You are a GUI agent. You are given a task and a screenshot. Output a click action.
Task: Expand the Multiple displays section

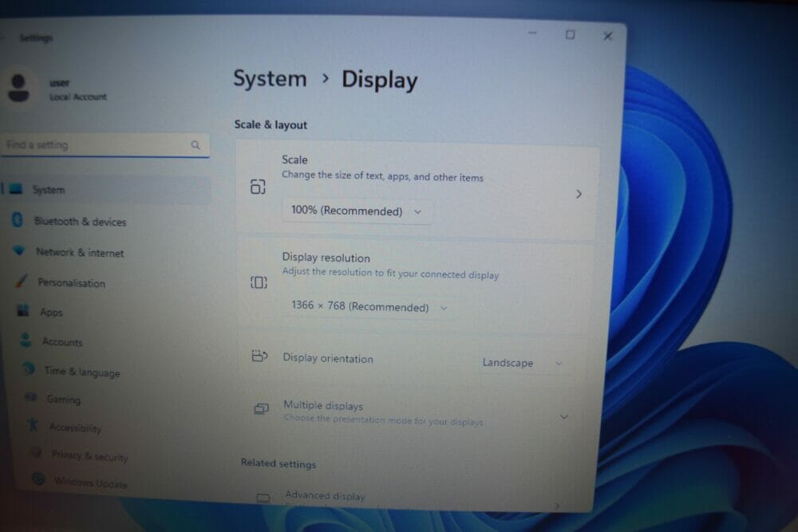564,417
